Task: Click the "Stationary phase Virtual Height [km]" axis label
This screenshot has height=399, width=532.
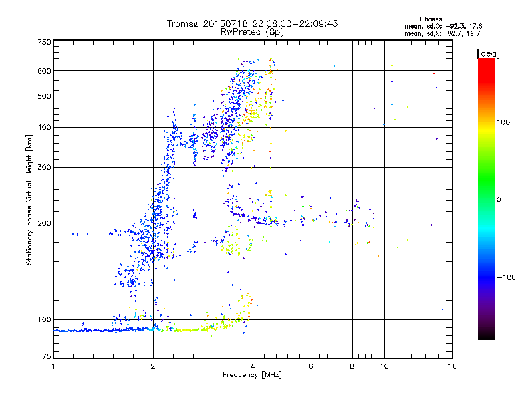Action: pos(29,199)
